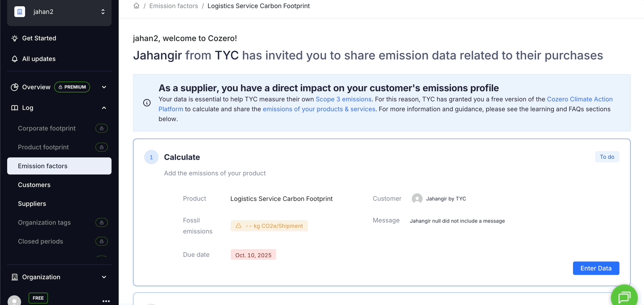The height and width of the screenshot is (305, 644).
Task: Follow the Scope 3 emissions link
Action: tap(343, 99)
